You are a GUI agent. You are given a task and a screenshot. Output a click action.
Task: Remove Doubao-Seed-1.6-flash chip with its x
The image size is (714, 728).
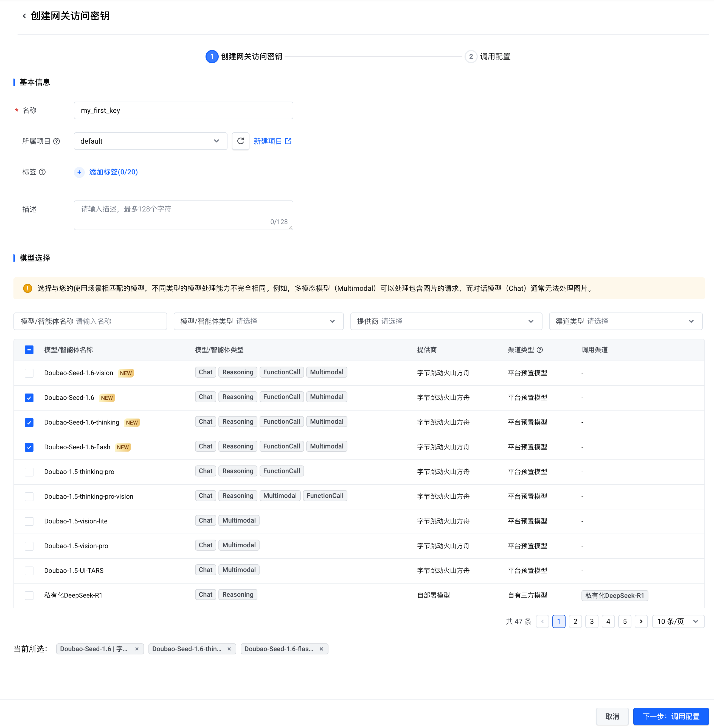(321, 649)
